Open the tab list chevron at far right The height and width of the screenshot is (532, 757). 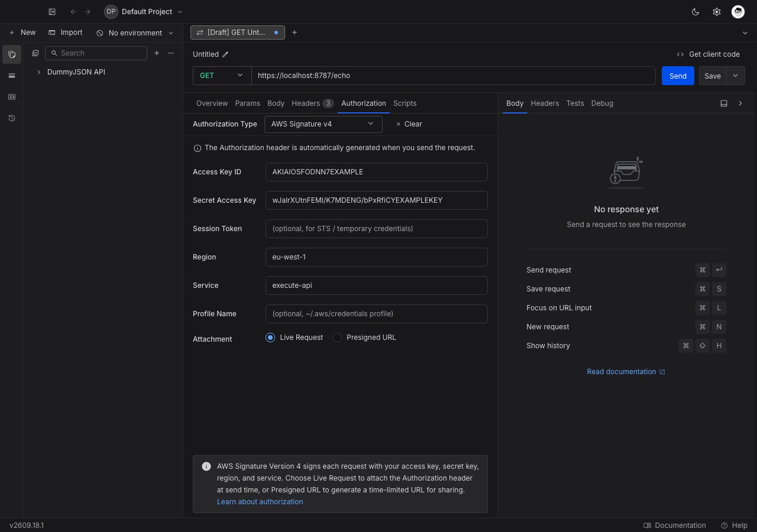(x=745, y=33)
